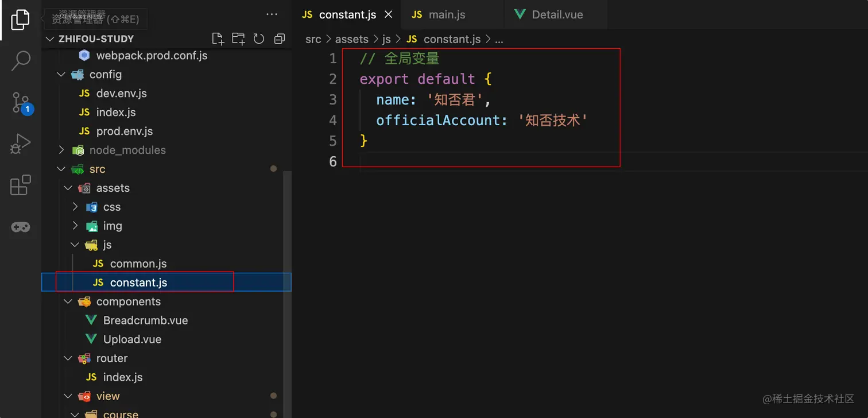868x418 pixels.
Task: Click the src folder icon
Action: click(77, 169)
